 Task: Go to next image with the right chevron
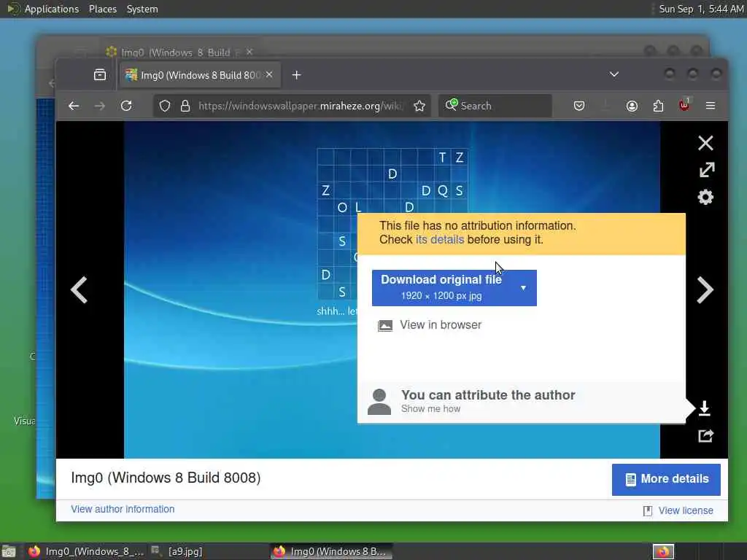coord(705,289)
